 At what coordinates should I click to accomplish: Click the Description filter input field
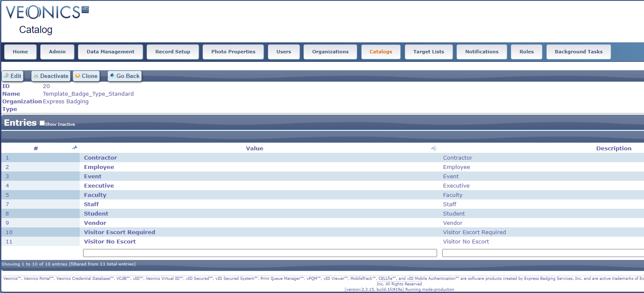click(543, 253)
